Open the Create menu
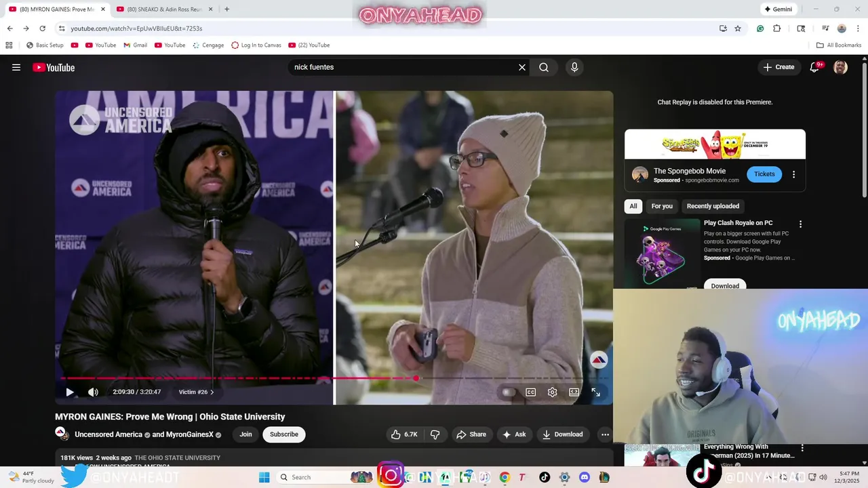 778,67
